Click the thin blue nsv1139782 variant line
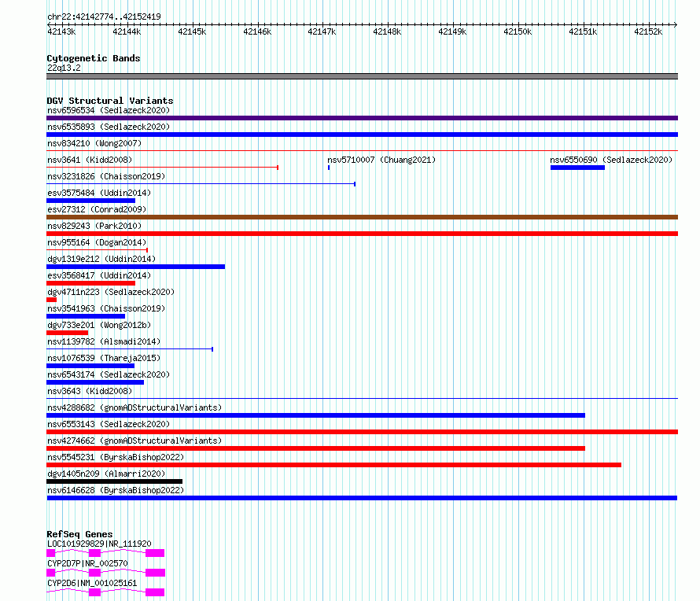Screen dimensions: 700x601 (130, 348)
